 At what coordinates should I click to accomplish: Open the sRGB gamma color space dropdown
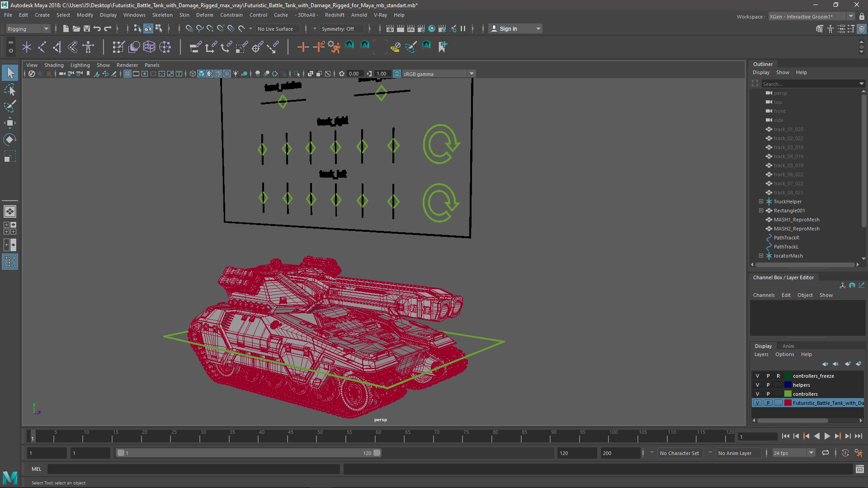click(439, 74)
